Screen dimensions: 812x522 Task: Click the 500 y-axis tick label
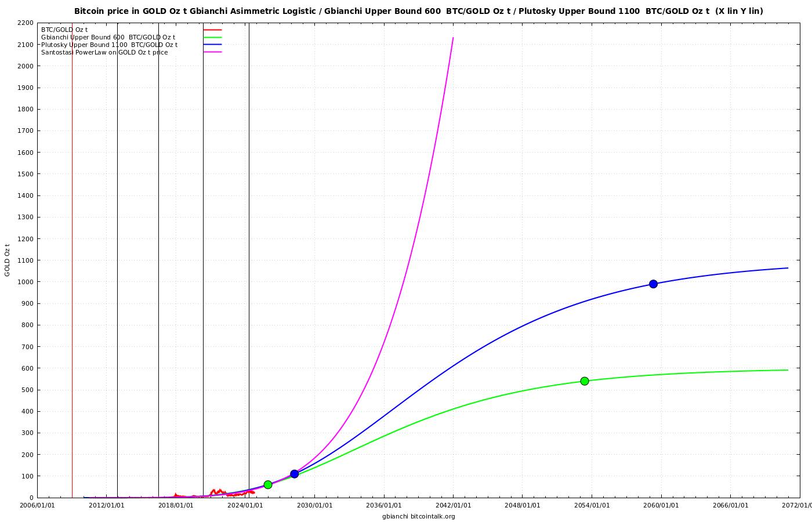(28, 390)
